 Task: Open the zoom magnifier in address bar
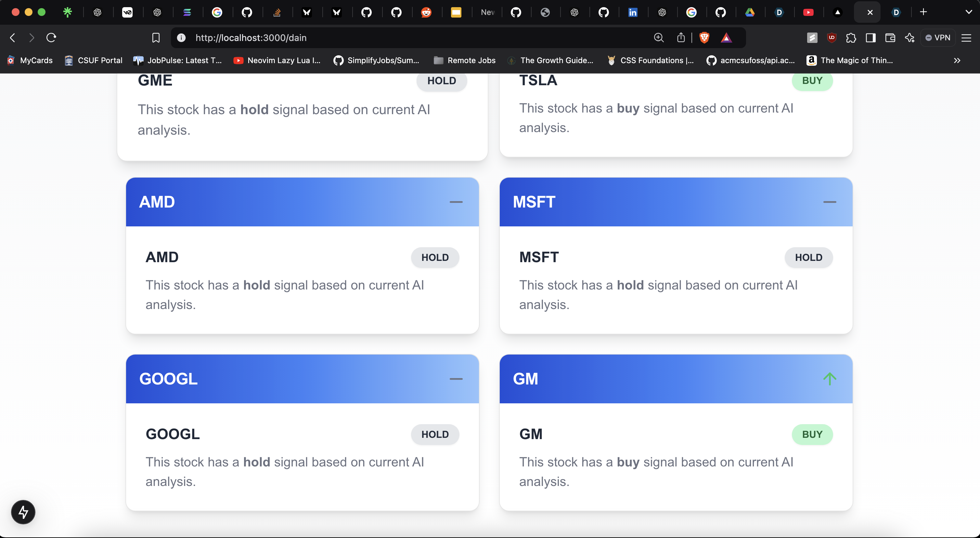[x=659, y=38]
